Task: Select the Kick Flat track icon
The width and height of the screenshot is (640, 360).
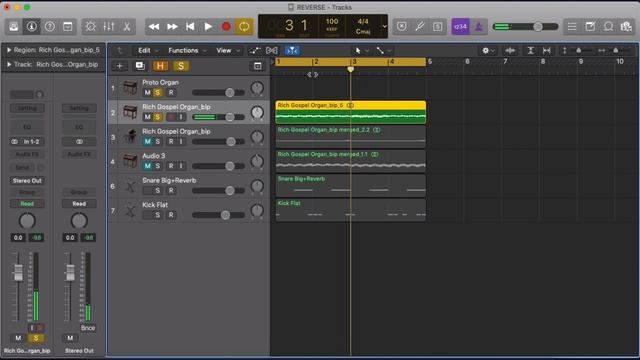Action: pyautogui.click(x=130, y=211)
